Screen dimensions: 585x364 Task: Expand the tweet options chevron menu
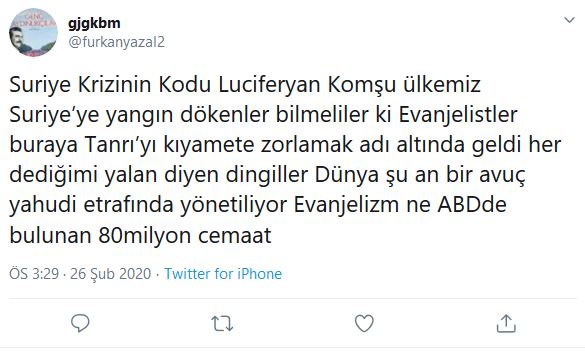tap(569, 20)
